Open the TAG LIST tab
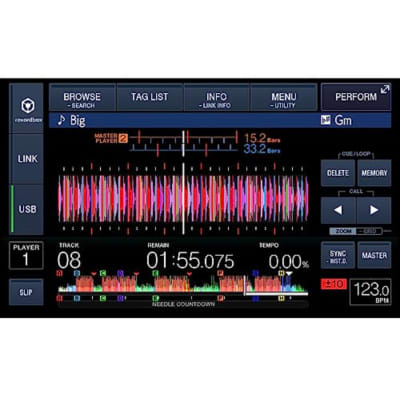The height and width of the screenshot is (400, 400). tap(149, 98)
